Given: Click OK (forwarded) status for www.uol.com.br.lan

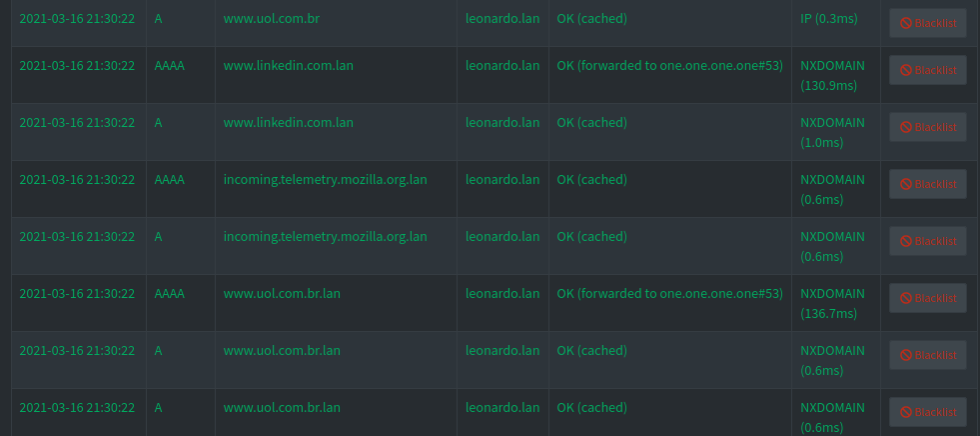Looking at the screenshot, I should (x=669, y=293).
